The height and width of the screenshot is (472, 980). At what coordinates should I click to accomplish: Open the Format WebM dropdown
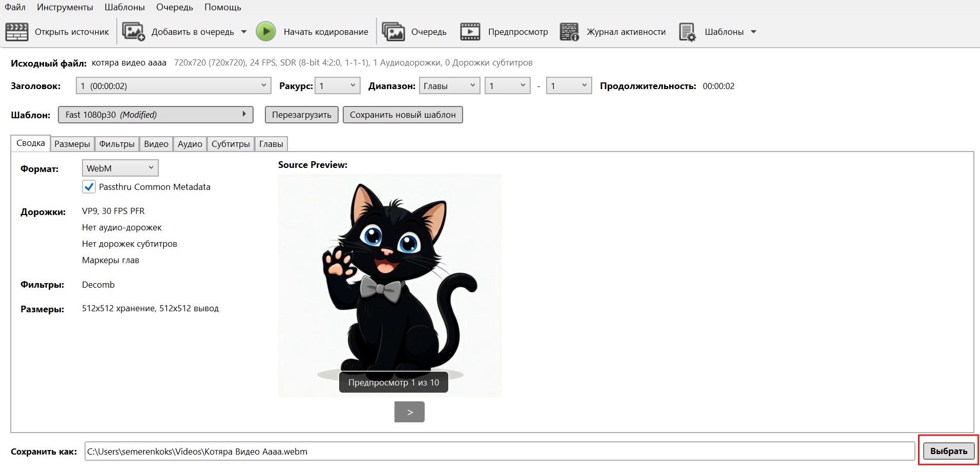pos(120,168)
